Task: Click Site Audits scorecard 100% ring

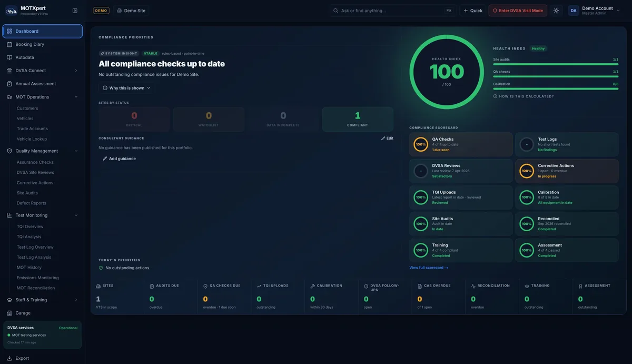Action: tap(421, 224)
